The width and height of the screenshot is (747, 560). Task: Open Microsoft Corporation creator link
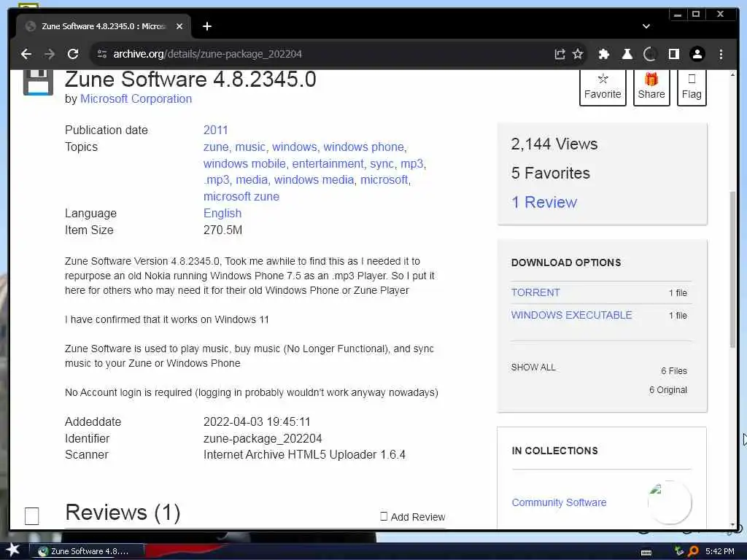(136, 98)
